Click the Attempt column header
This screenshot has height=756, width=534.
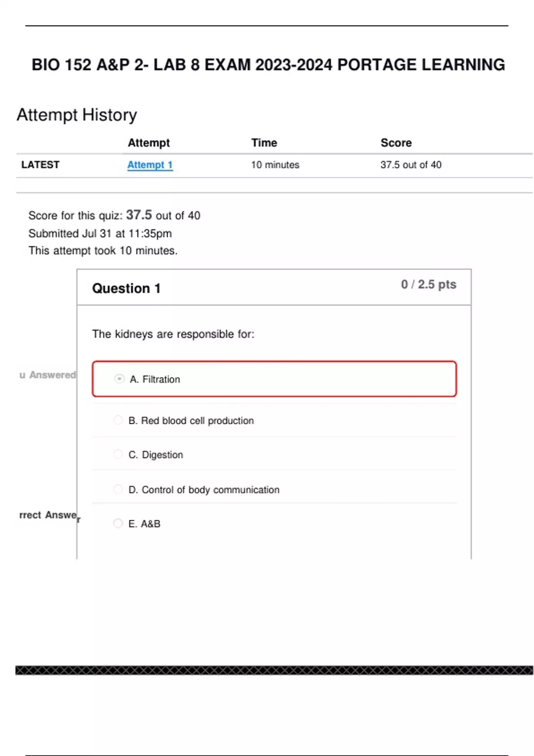pos(149,143)
